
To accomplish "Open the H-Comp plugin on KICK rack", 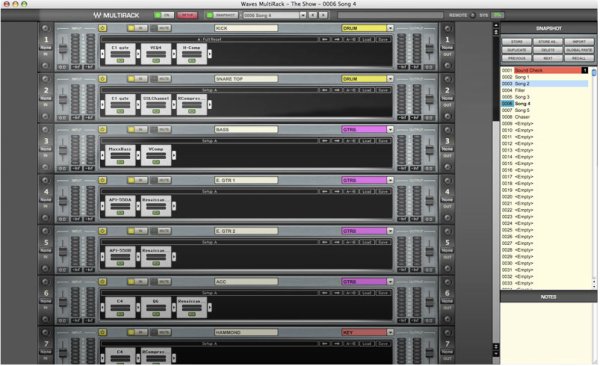I will [x=192, y=54].
